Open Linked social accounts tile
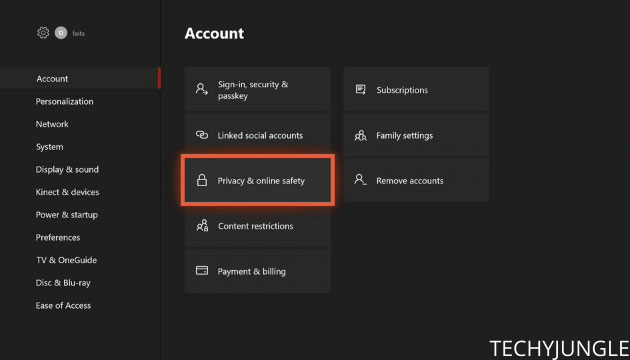630x360 pixels. pos(258,135)
